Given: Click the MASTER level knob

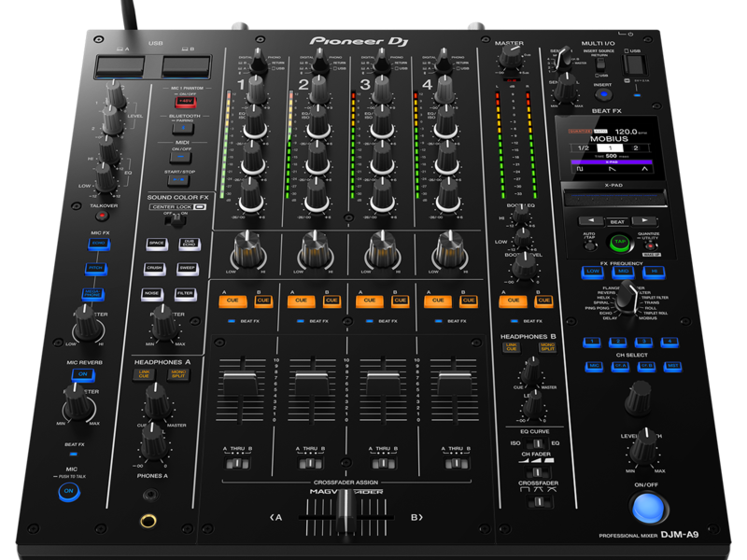Looking at the screenshot, I should point(510,57).
